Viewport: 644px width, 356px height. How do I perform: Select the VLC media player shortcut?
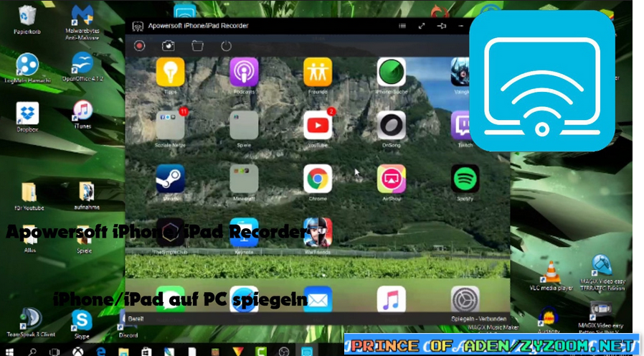click(551, 276)
